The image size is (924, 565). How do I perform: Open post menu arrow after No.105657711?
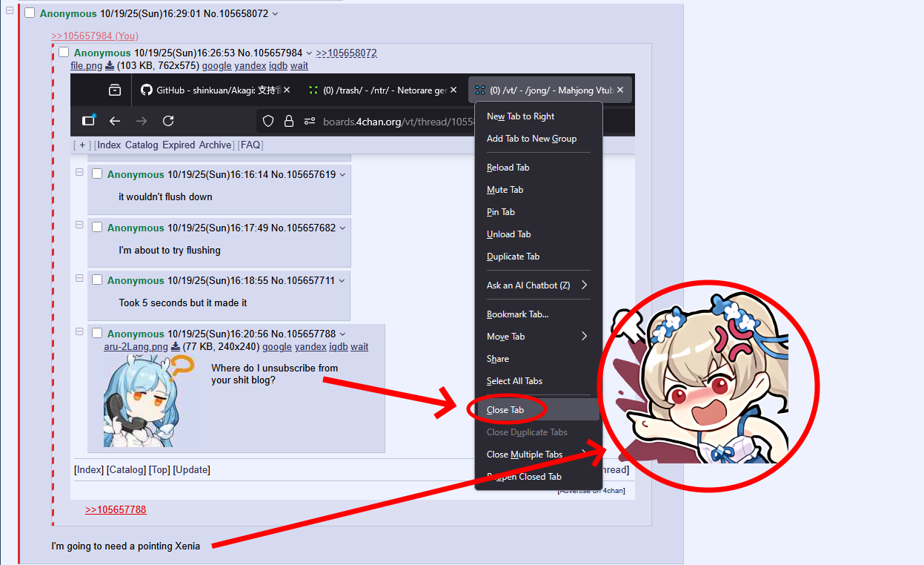pyautogui.click(x=342, y=281)
